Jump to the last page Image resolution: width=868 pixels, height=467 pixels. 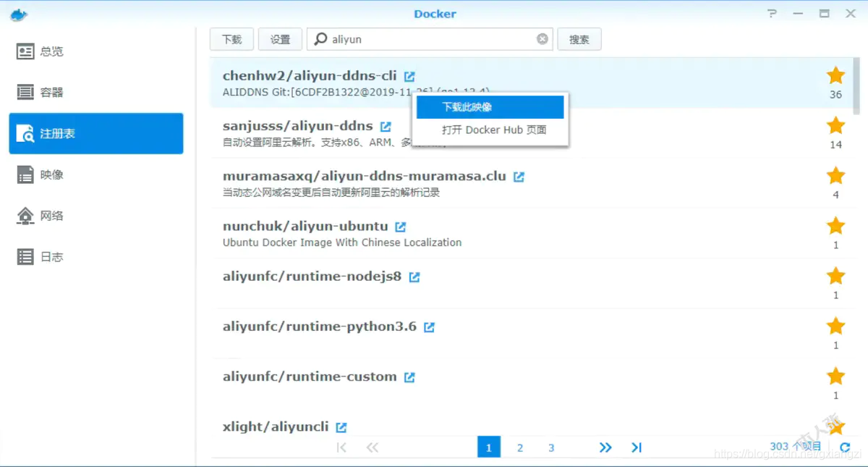coord(637,447)
